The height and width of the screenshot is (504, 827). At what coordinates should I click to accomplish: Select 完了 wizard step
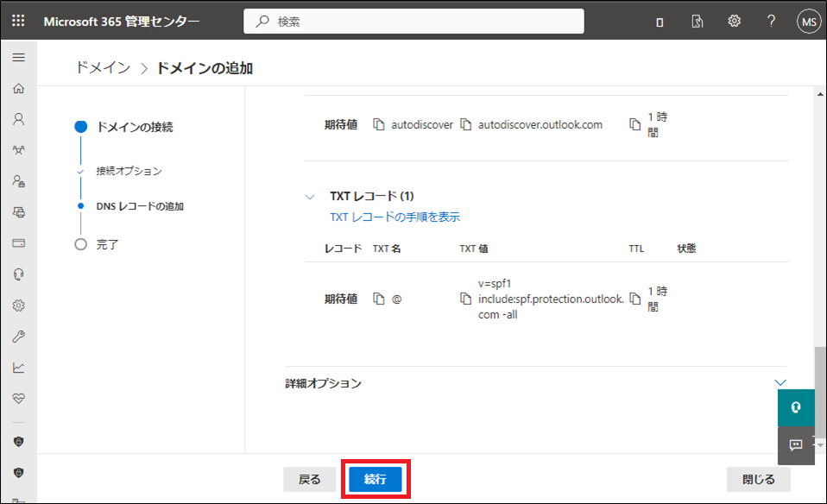107,244
